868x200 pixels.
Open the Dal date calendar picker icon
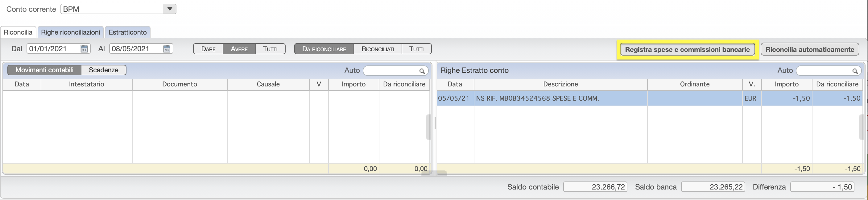(84, 49)
